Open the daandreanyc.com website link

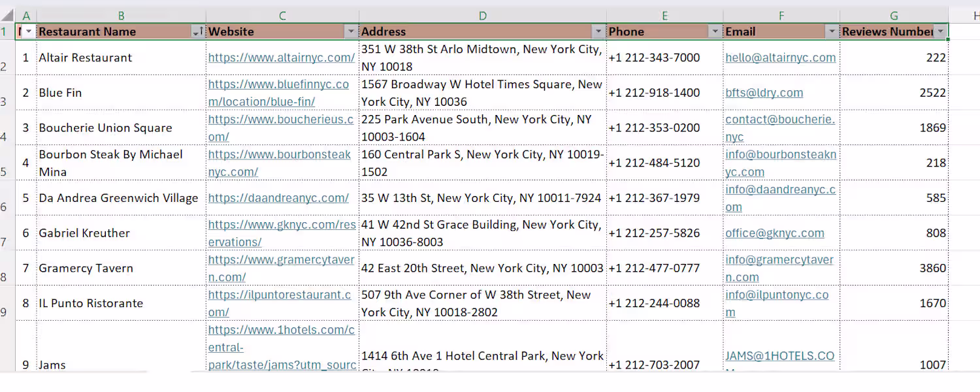278,198
